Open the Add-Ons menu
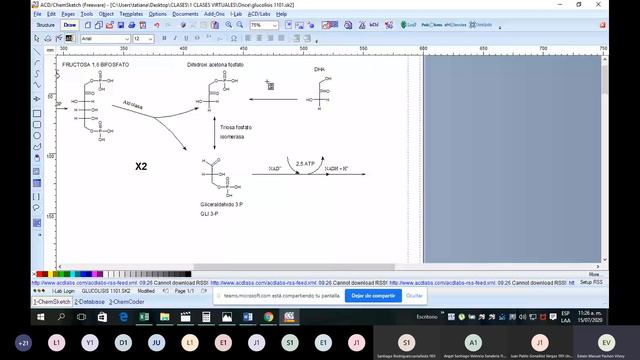The image size is (640, 360). pyautogui.click(x=214, y=14)
